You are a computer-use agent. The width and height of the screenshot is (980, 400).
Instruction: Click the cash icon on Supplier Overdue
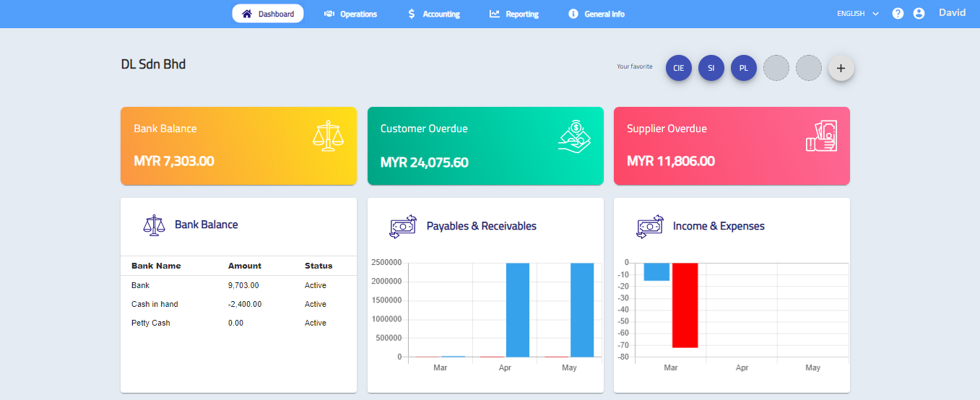[821, 136]
